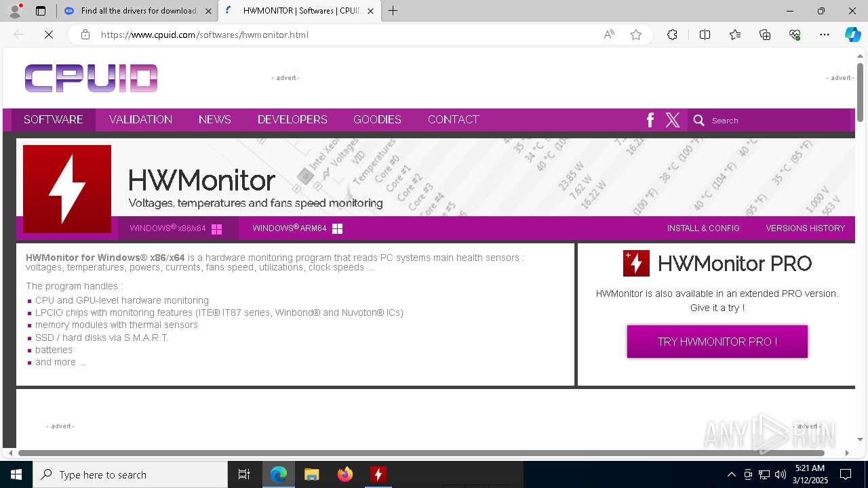Click 'batteries' list item text
Image resolution: width=868 pixels, height=488 pixels.
[x=54, y=350]
